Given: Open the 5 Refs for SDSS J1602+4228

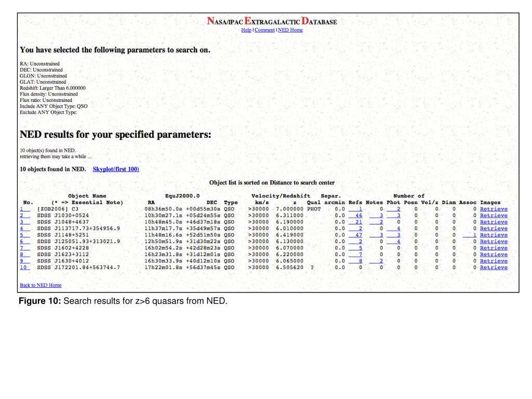Looking at the screenshot, I should (x=355, y=248).
